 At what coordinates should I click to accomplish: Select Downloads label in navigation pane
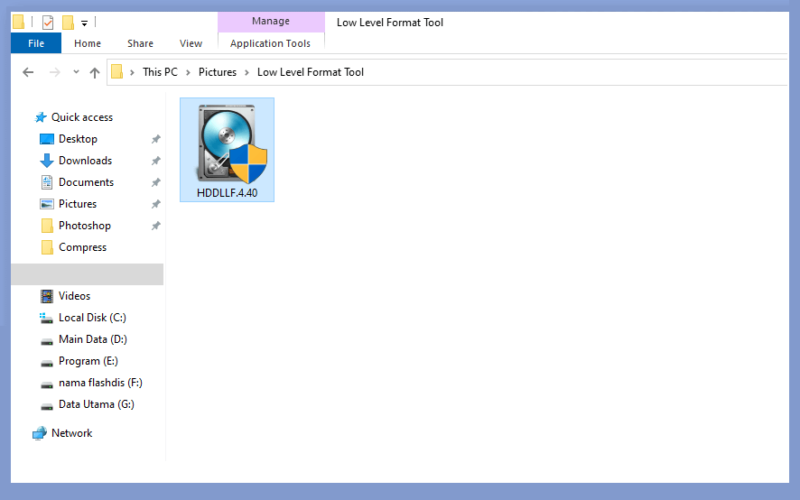[x=85, y=161]
